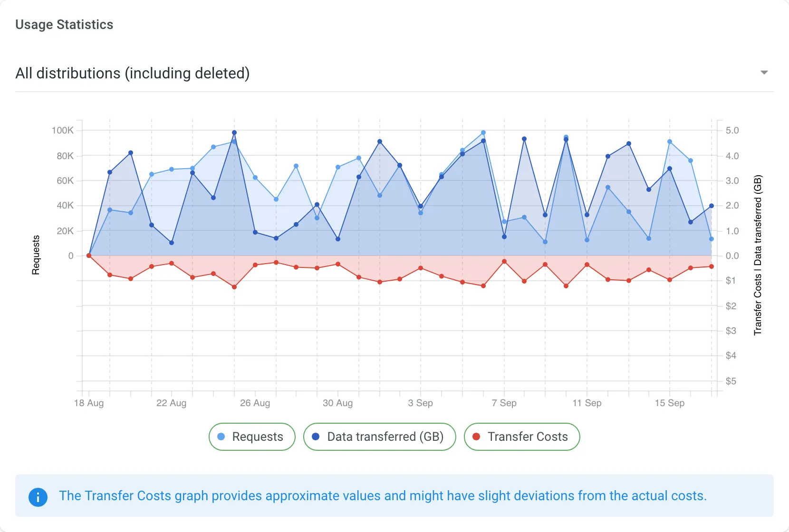The image size is (789, 532).
Task: Expand the All distributions selector
Action: (x=133, y=73)
